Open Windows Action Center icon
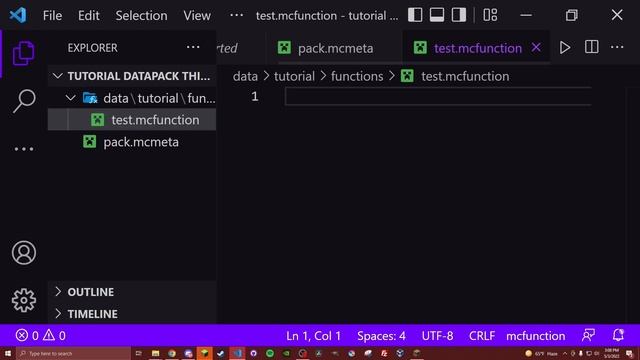Screen dimensions: 640x360 (x=629, y=353)
